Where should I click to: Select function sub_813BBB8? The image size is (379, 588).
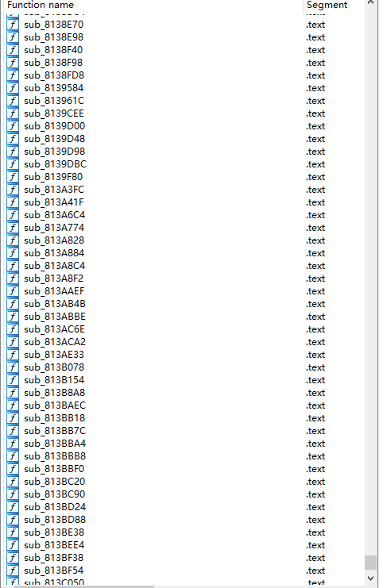click(x=55, y=456)
